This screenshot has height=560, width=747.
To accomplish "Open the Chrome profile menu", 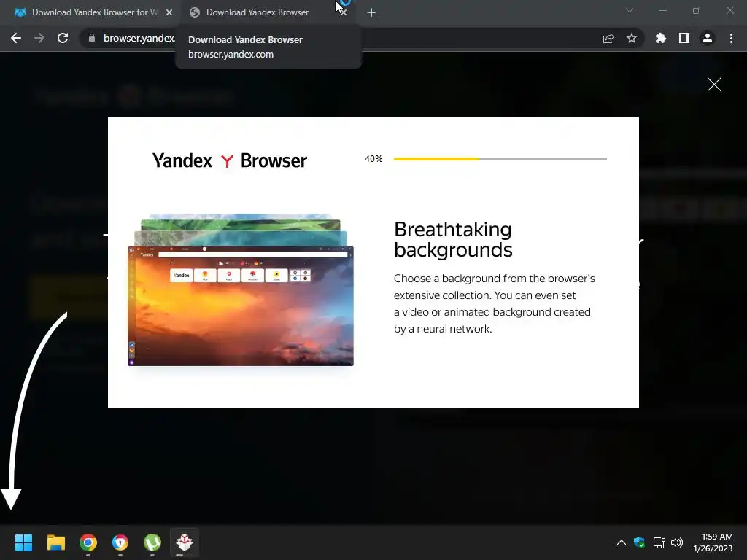I will tap(708, 38).
